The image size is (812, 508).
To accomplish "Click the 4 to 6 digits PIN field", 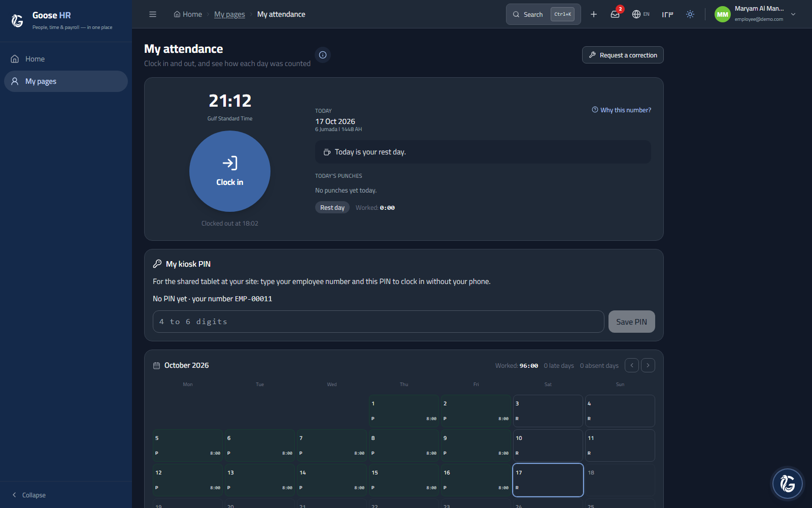I will coord(378,322).
